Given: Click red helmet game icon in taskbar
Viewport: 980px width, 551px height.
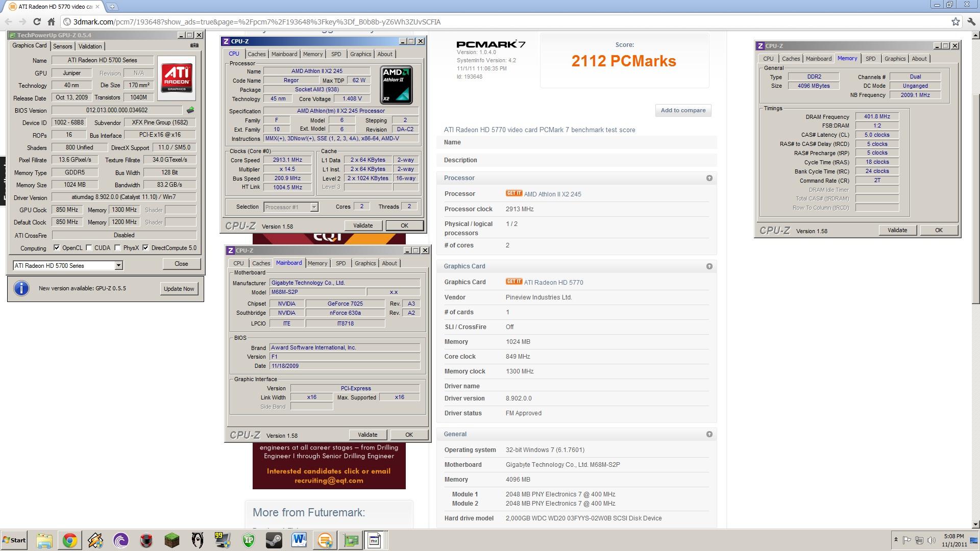Looking at the screenshot, I should point(146,540).
